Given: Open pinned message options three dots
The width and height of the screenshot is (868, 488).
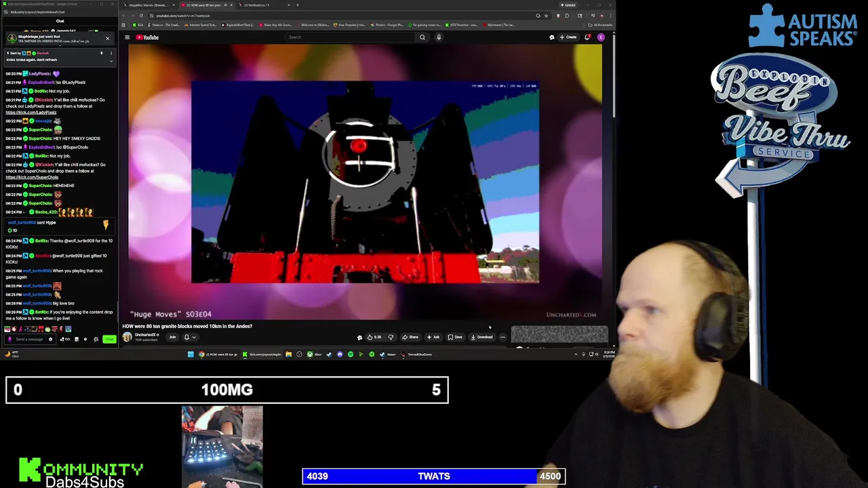Looking at the screenshot, I should [111, 53].
